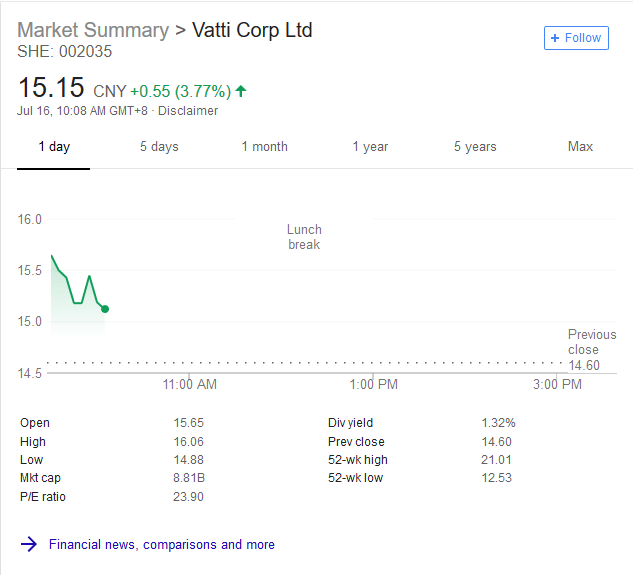Switch to the 5 days tab
This screenshot has width=633, height=575.
pyautogui.click(x=159, y=147)
